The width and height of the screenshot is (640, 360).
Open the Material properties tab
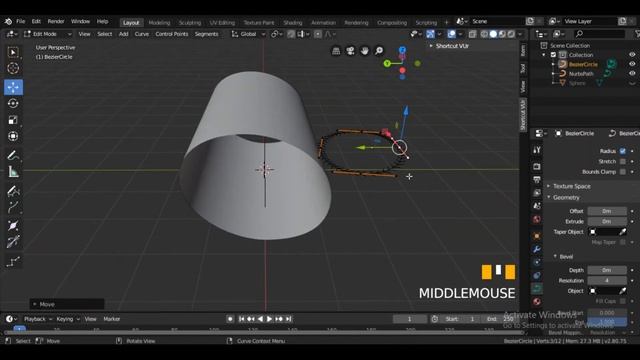(x=537, y=302)
